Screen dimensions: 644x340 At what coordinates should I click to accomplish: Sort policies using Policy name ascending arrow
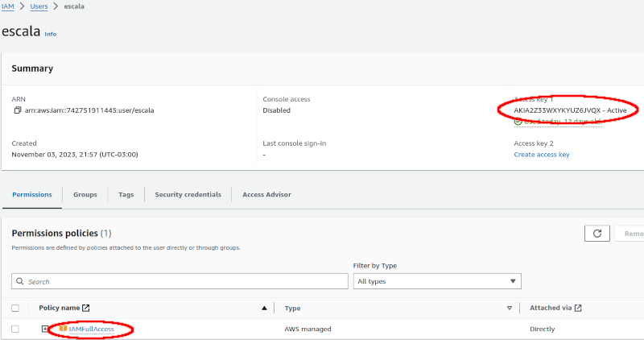pos(264,308)
